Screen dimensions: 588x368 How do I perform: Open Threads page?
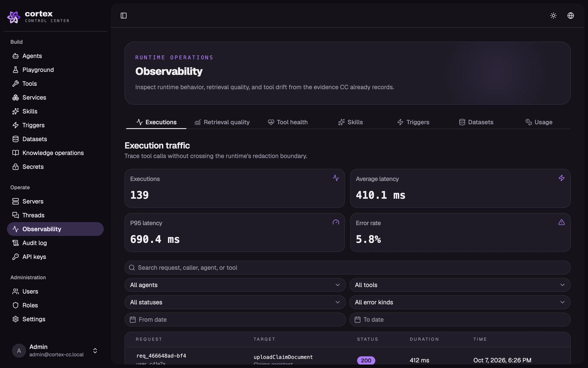point(55,215)
